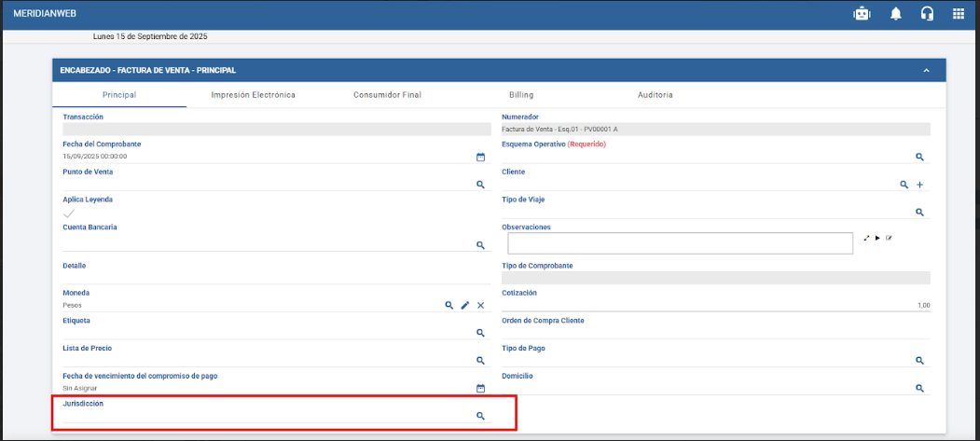Click the Tipo de Comprobante grey field
Viewport: 980px width, 441px height.
(x=715, y=278)
